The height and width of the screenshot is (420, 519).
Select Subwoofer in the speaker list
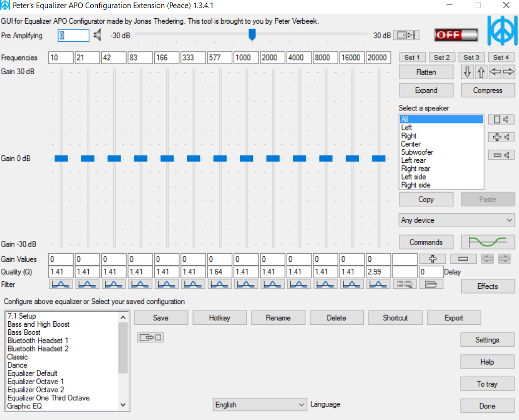click(417, 152)
